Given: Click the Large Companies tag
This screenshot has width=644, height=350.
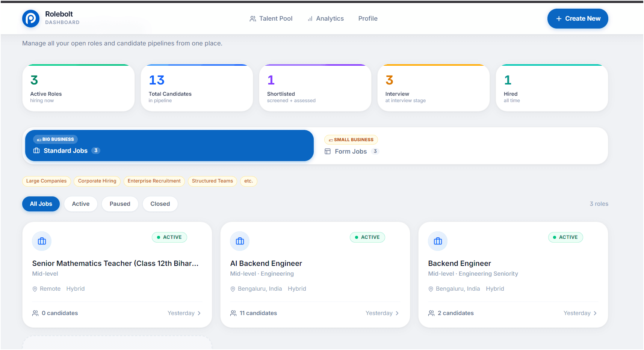Looking at the screenshot, I should 46,181.
